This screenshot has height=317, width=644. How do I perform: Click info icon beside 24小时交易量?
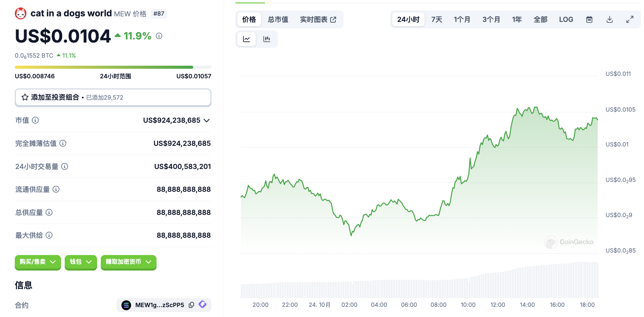65,167
